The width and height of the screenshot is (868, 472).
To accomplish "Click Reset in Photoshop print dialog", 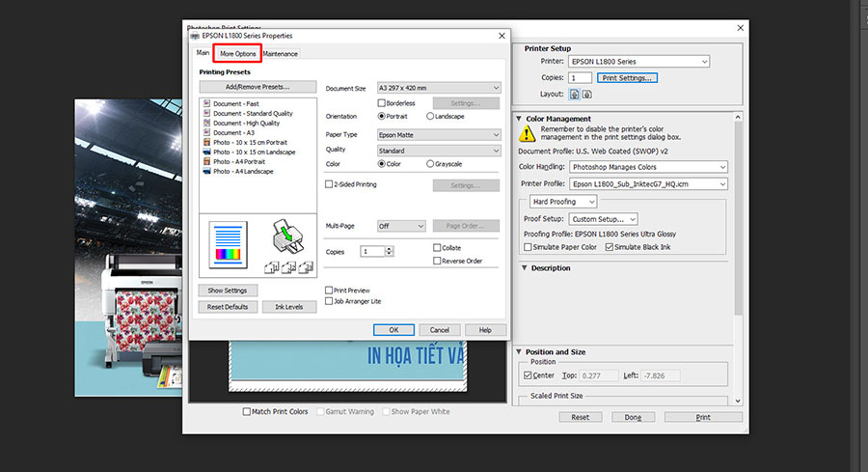I will (581, 418).
